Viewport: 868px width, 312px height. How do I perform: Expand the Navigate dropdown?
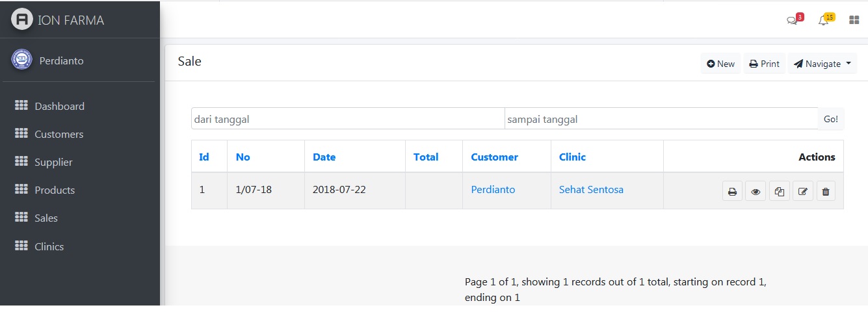(822, 64)
